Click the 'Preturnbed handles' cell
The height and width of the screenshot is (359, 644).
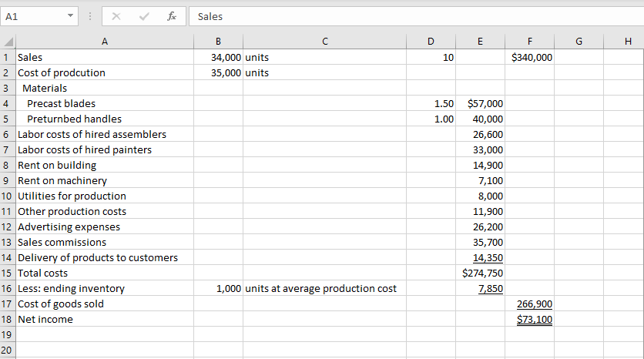(x=105, y=119)
